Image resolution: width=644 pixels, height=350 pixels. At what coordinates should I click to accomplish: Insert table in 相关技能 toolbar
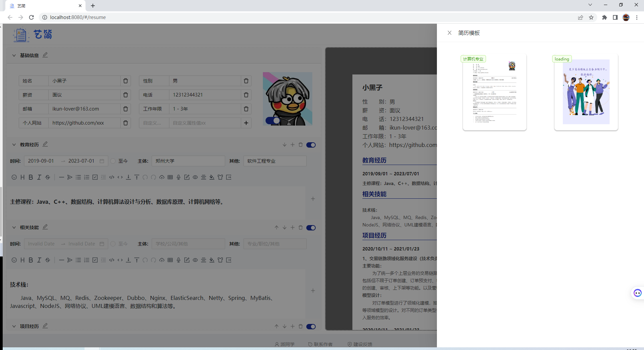point(170,260)
